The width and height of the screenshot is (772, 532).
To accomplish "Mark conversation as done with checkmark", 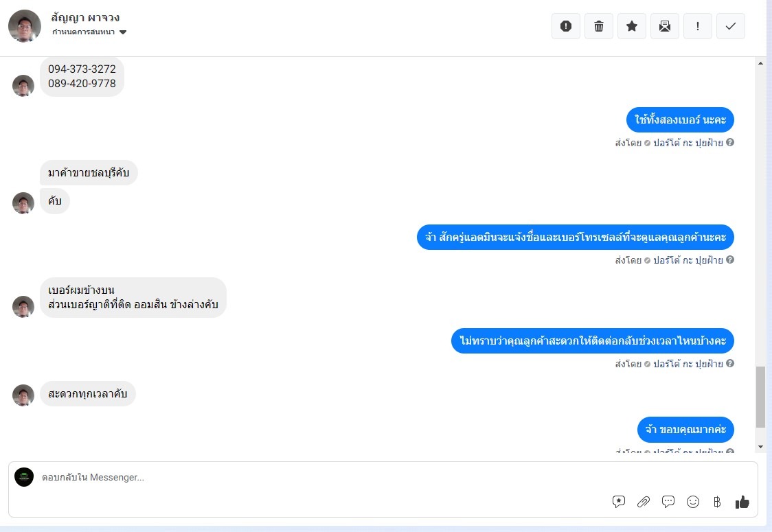I will click(x=731, y=26).
